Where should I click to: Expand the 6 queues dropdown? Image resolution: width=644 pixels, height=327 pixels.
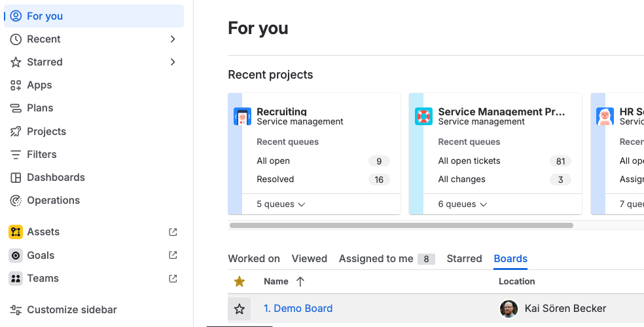coord(463,204)
